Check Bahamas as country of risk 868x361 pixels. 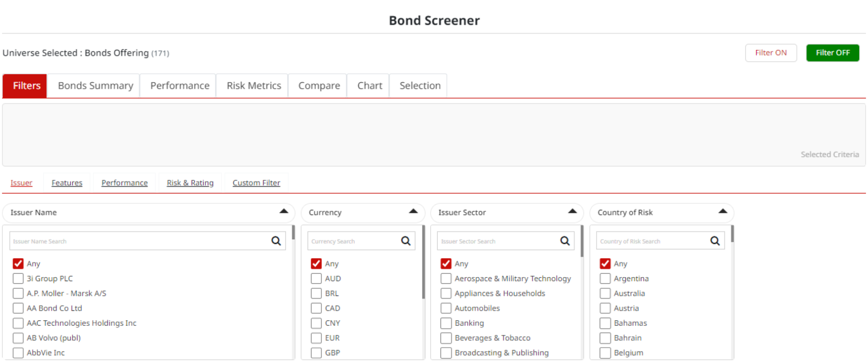(x=605, y=323)
